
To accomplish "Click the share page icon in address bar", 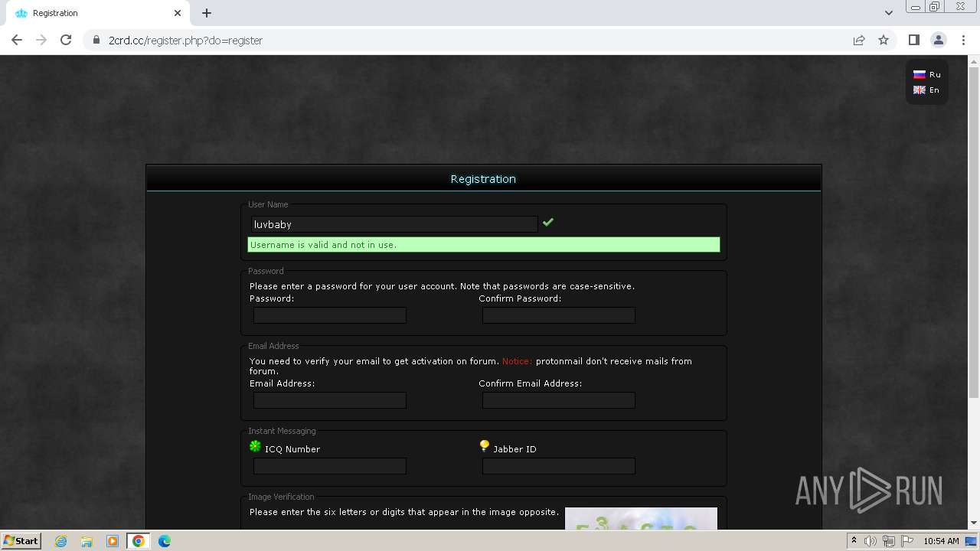I will pyautogui.click(x=859, y=40).
